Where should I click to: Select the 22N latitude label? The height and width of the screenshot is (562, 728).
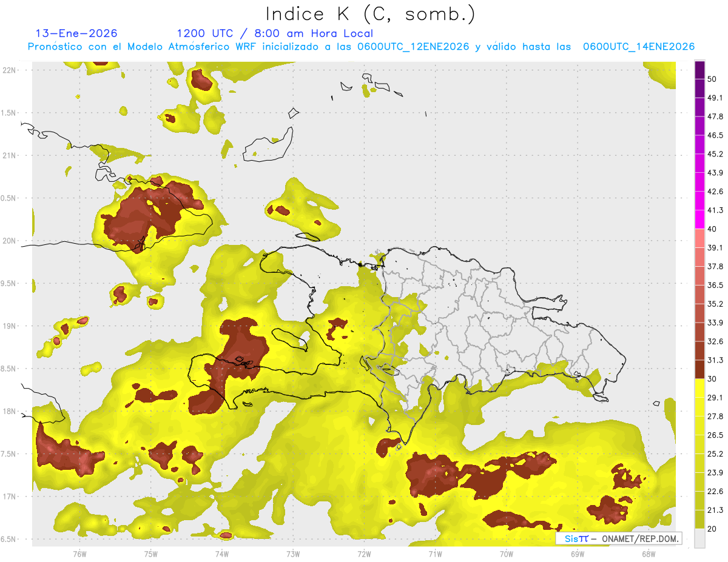(8, 70)
